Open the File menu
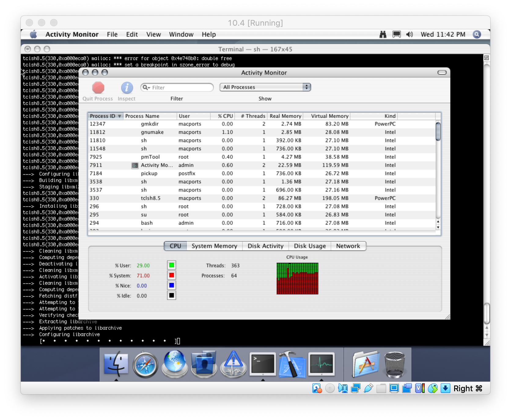511x420 pixels. point(112,34)
